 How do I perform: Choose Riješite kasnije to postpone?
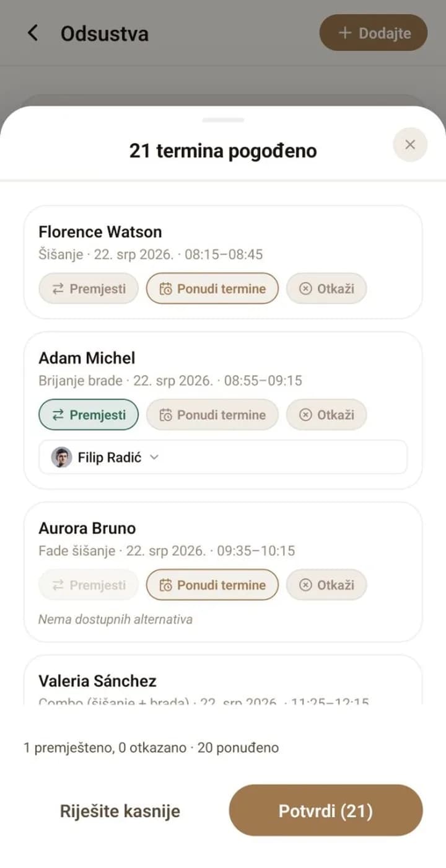[x=120, y=811]
